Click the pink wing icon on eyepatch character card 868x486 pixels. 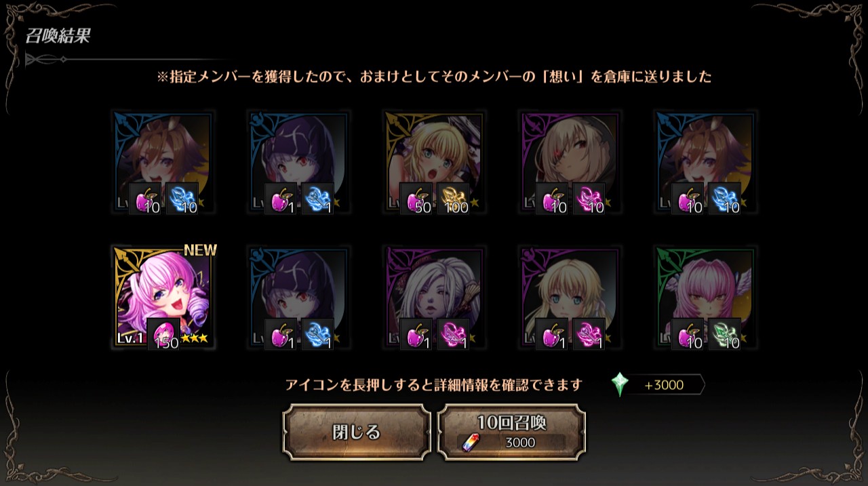tap(589, 199)
